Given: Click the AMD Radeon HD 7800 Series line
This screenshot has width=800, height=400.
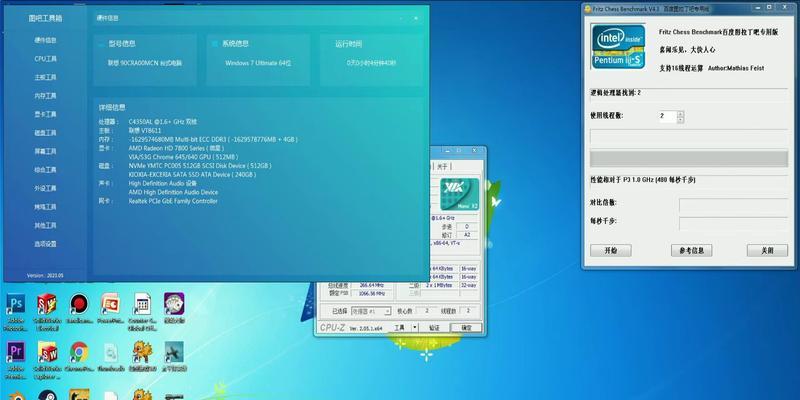Looking at the screenshot, I should [176, 148].
